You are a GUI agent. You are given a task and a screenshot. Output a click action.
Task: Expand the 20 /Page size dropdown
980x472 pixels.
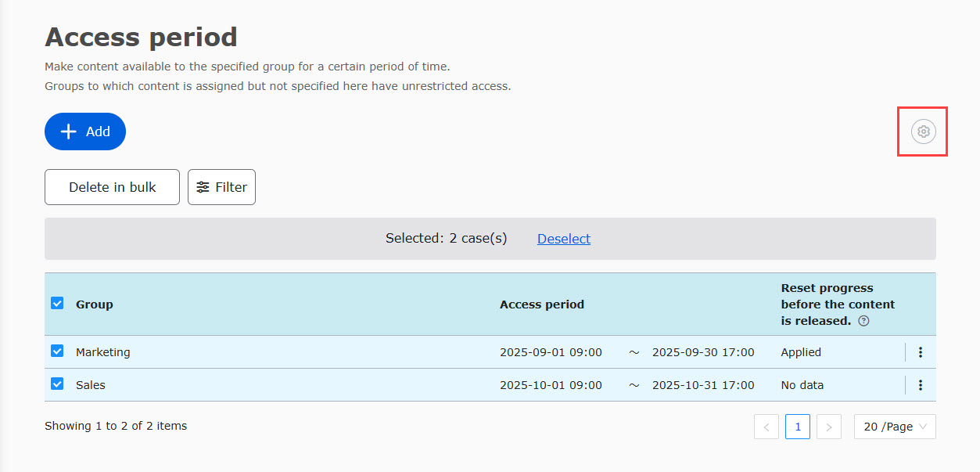click(894, 427)
